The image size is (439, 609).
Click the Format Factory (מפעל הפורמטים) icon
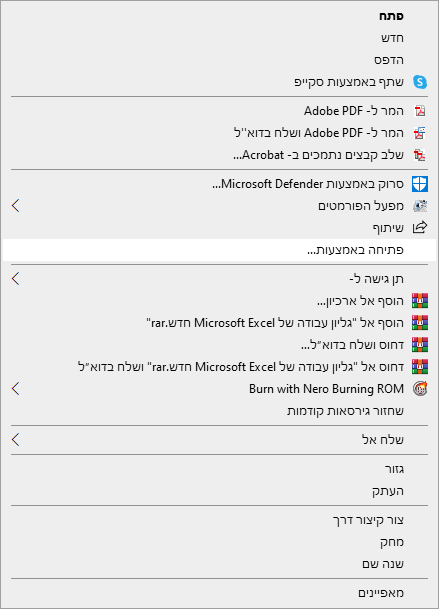pos(420,206)
